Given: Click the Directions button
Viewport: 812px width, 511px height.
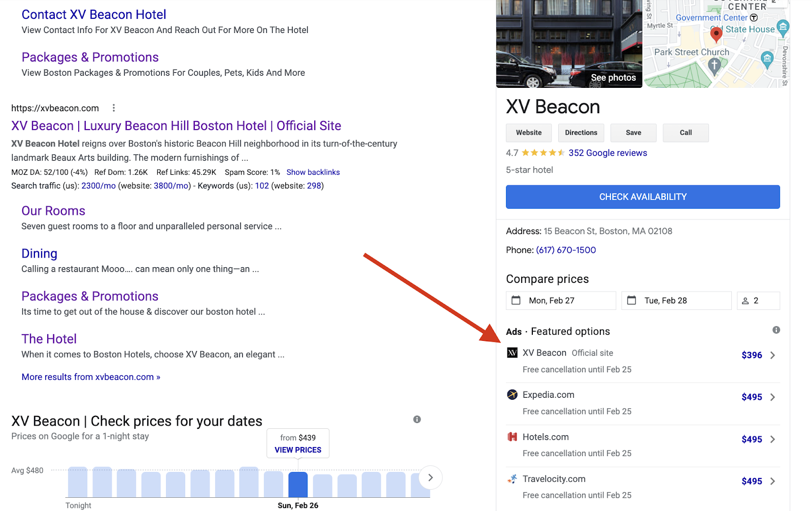Looking at the screenshot, I should (581, 133).
